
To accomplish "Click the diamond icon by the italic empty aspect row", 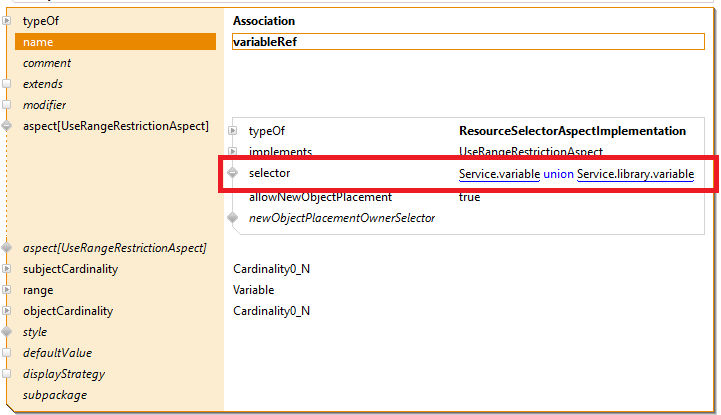I will coord(7,248).
